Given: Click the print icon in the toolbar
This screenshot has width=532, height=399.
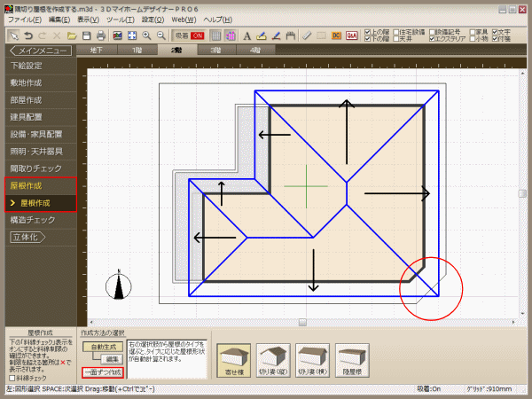Looking at the screenshot, I should pyautogui.click(x=101, y=35).
